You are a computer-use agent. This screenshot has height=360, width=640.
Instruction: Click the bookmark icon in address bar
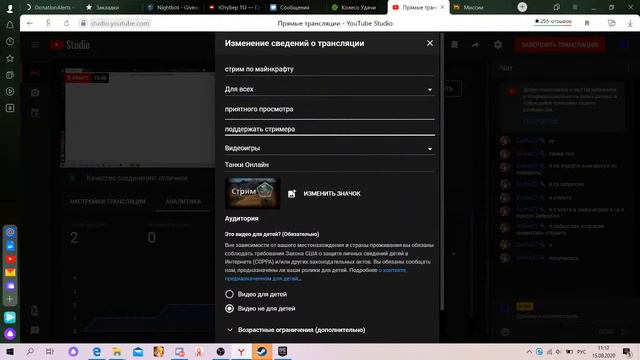tap(587, 23)
